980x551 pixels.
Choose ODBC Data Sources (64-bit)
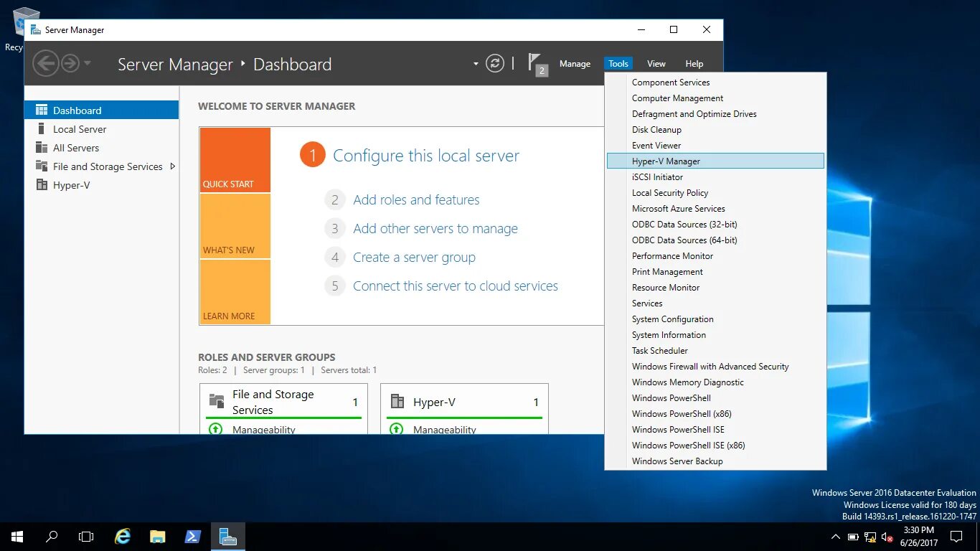[715, 240]
